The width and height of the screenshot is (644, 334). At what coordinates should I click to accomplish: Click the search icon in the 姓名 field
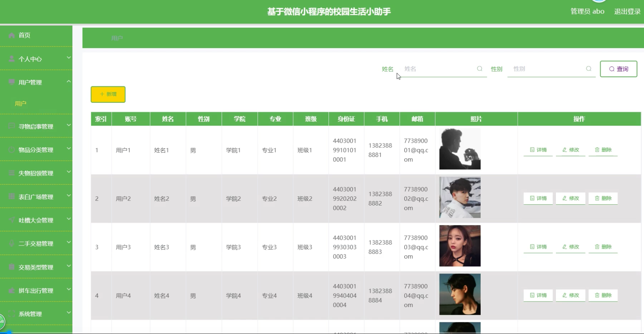tap(480, 68)
